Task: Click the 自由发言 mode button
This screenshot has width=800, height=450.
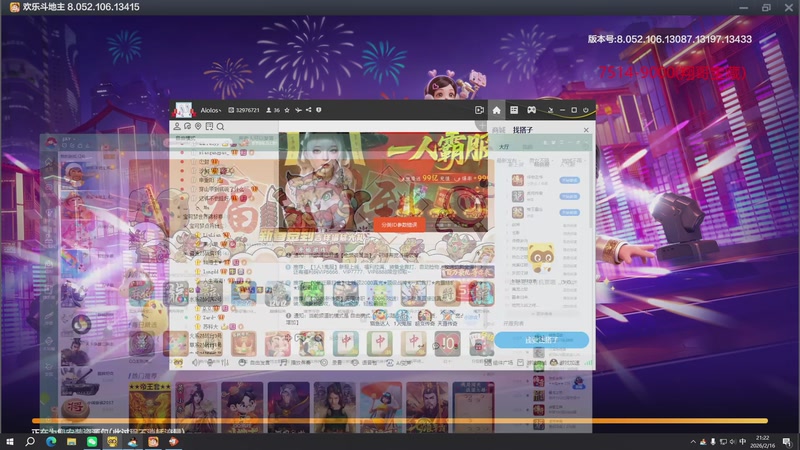Action: [255, 363]
